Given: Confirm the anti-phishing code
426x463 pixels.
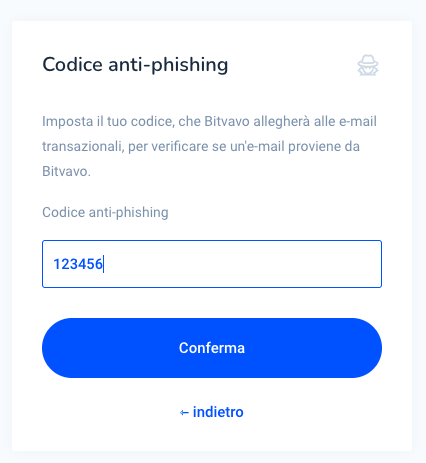Looking at the screenshot, I should pyautogui.click(x=212, y=348).
